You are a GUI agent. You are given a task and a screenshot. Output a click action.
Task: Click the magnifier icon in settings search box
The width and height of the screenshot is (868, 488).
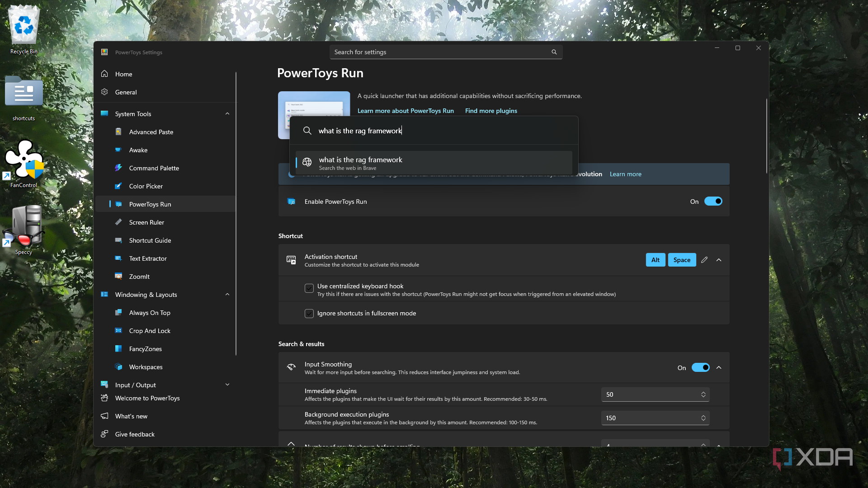pyautogui.click(x=554, y=52)
